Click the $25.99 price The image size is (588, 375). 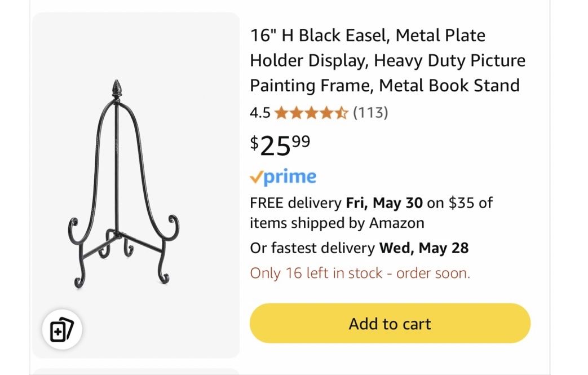[280, 146]
